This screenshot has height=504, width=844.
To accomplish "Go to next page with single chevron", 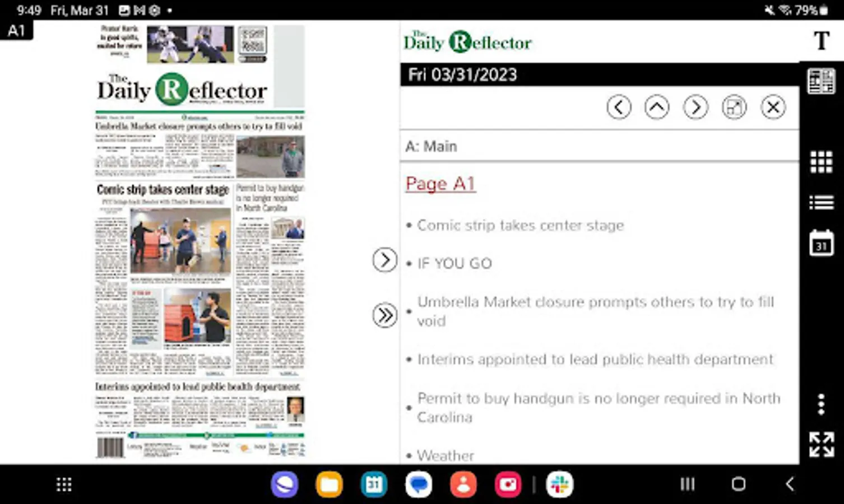I will coord(384,260).
